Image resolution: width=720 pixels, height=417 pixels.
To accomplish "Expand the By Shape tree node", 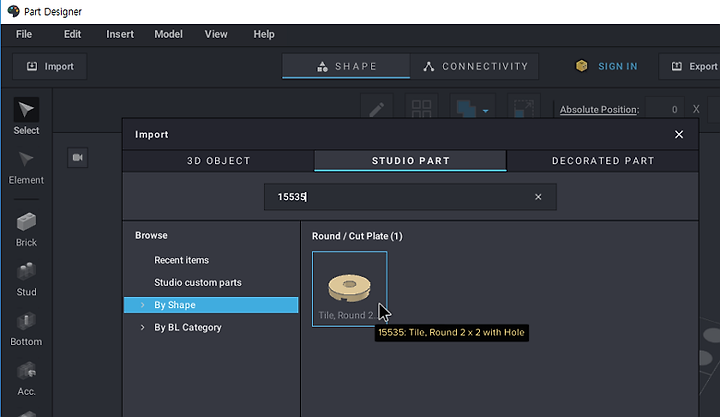I will click(x=142, y=305).
